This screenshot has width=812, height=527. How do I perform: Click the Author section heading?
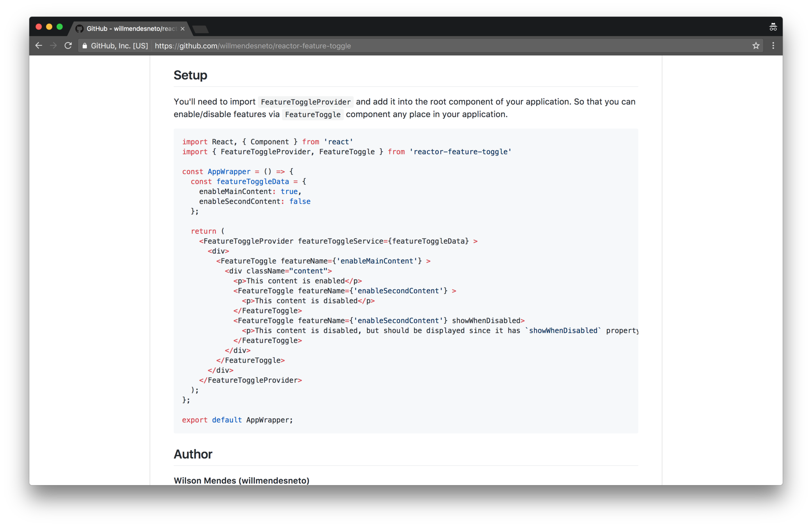pyautogui.click(x=193, y=454)
